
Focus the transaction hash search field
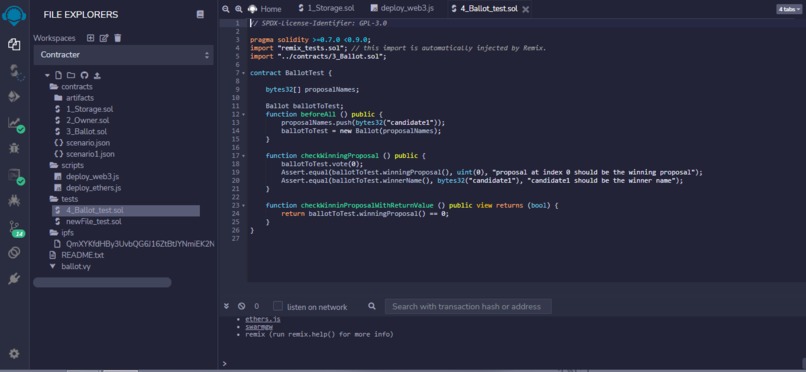[468, 306]
